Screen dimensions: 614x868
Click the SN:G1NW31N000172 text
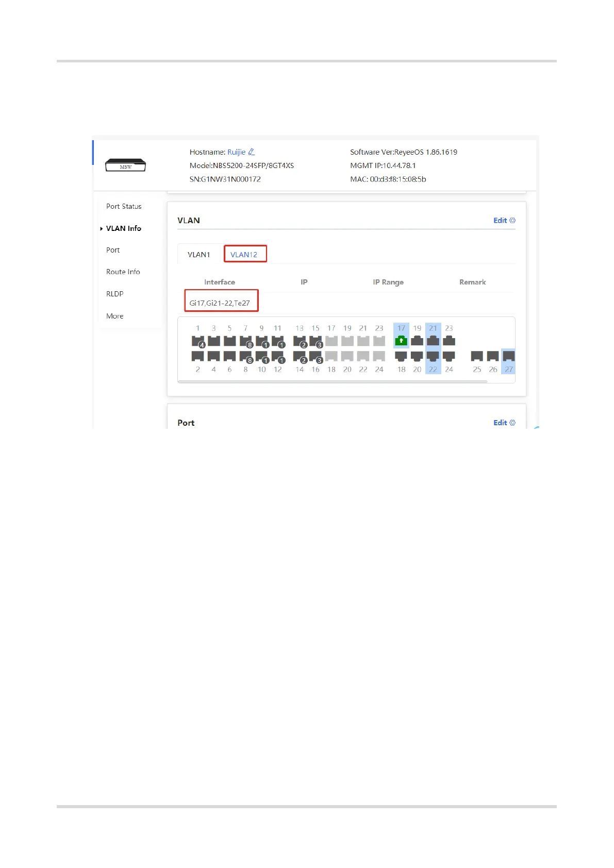(x=225, y=179)
